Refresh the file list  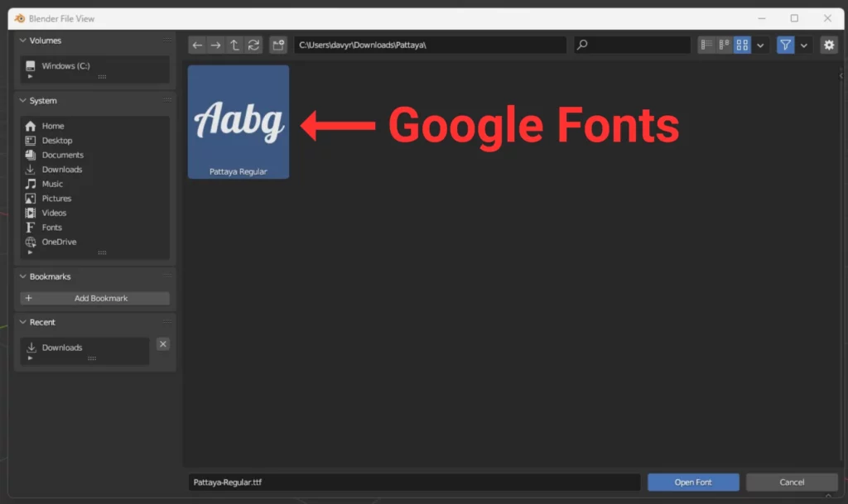pos(253,45)
